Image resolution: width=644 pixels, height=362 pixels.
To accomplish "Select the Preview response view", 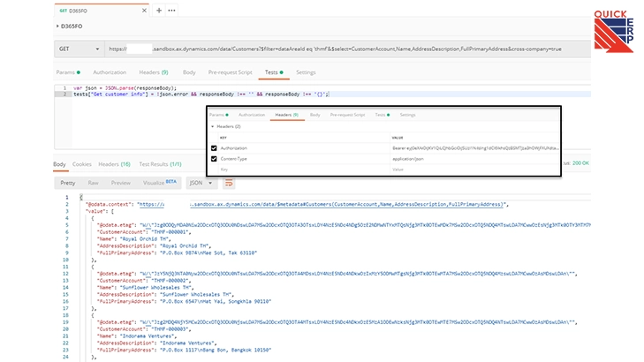I will click(121, 183).
